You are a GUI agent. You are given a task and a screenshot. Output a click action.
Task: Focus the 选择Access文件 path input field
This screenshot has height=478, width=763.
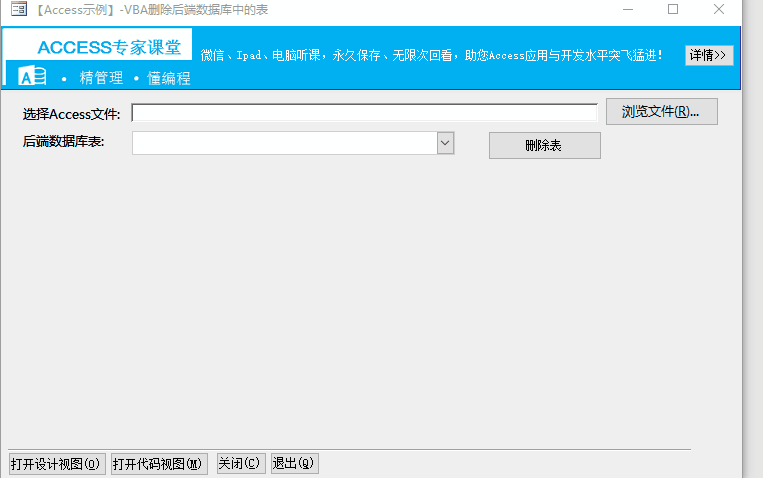(364, 112)
